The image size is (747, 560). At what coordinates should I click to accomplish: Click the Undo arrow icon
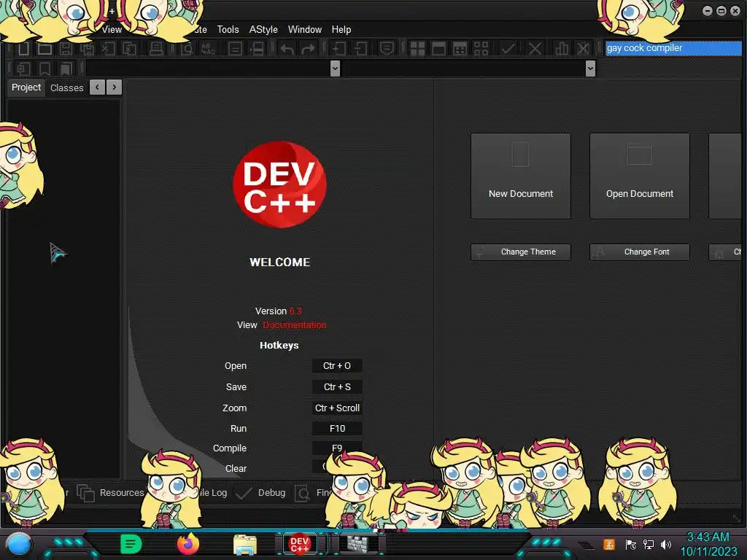(x=287, y=49)
